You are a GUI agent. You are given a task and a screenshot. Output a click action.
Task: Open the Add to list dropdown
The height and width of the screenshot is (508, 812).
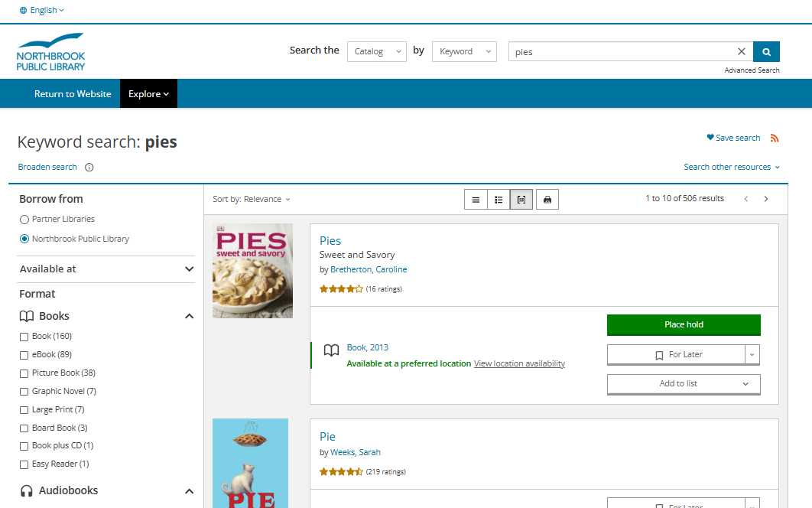[x=684, y=384]
